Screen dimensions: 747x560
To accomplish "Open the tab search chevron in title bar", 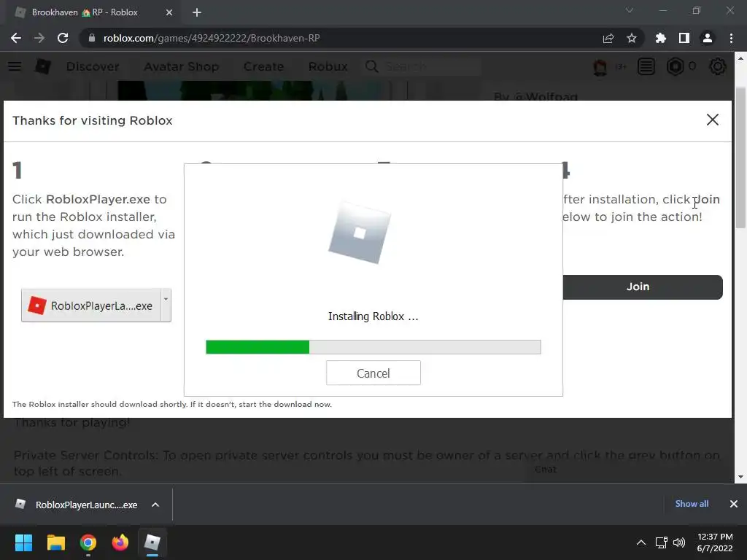I will click(630, 10).
